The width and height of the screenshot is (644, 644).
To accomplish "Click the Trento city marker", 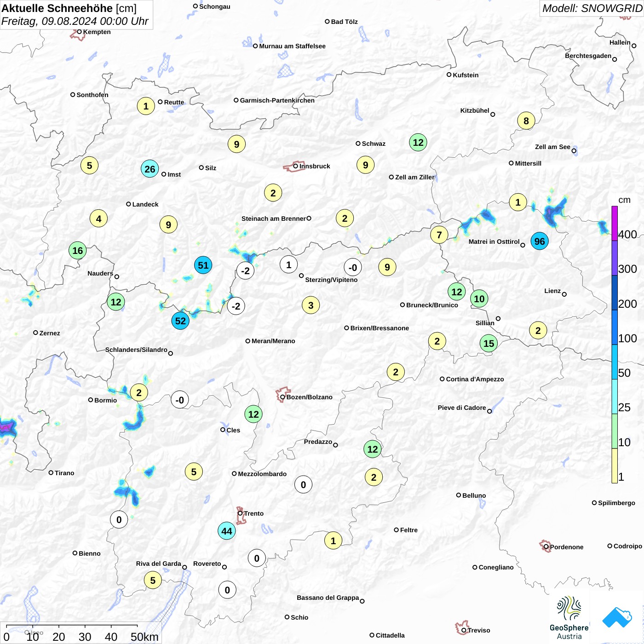I will pyautogui.click(x=240, y=513).
